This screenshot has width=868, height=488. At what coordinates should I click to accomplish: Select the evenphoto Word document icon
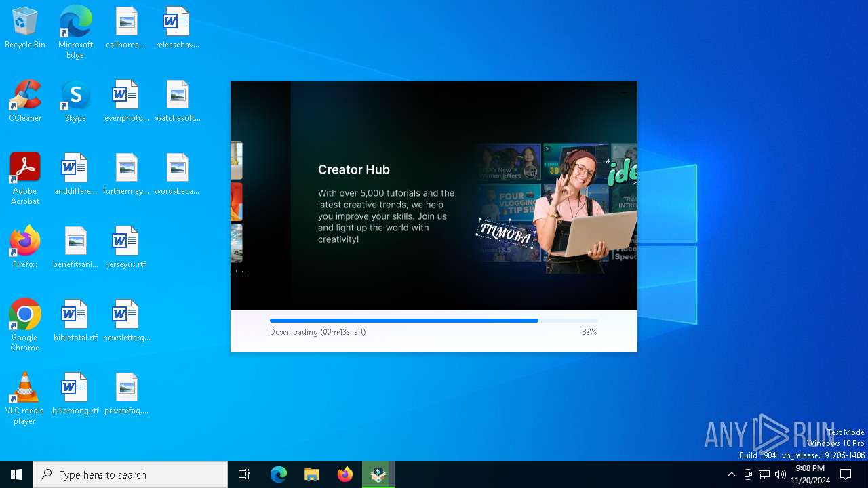tap(126, 101)
